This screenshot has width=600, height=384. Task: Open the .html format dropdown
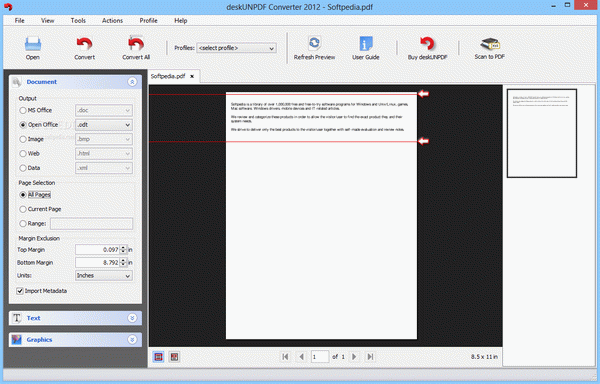click(x=104, y=153)
